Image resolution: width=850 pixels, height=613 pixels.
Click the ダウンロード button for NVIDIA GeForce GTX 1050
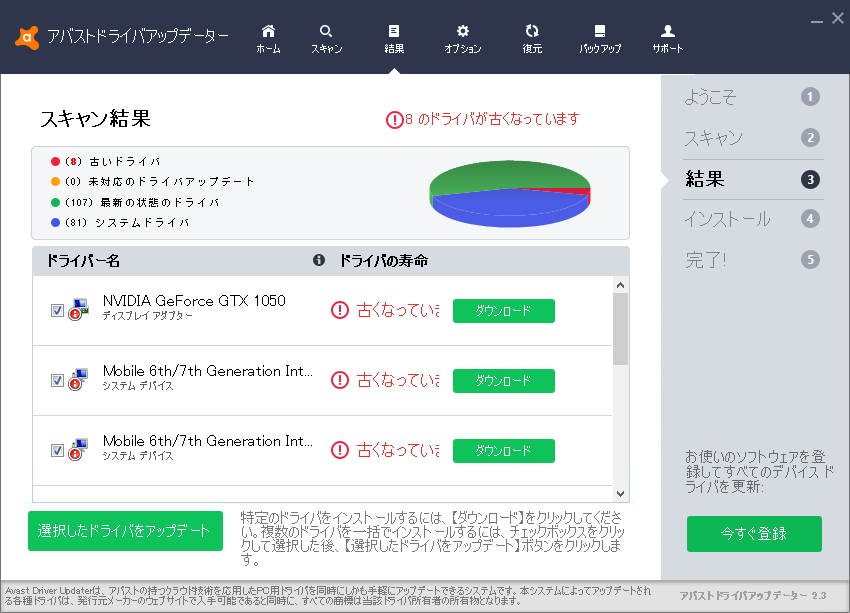click(x=503, y=311)
